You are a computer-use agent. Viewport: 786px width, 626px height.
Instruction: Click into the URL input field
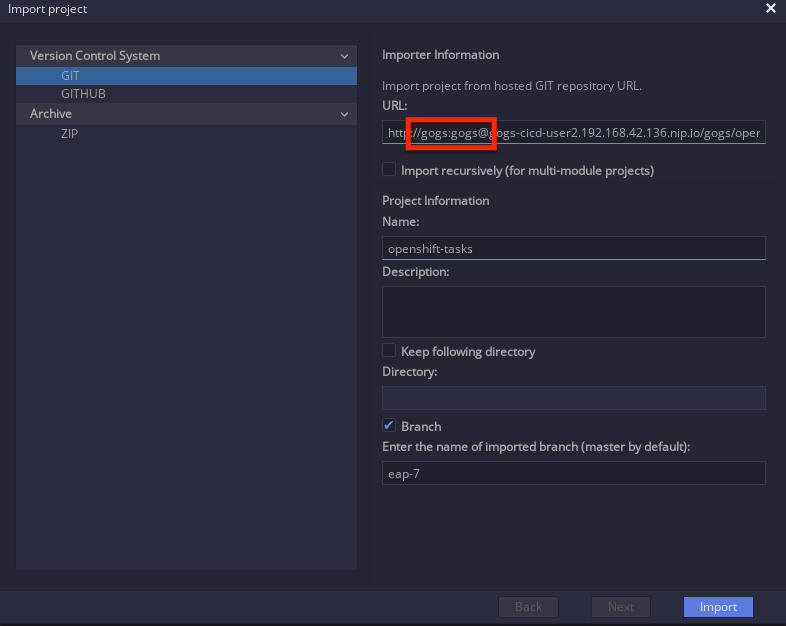pyautogui.click(x=573, y=132)
